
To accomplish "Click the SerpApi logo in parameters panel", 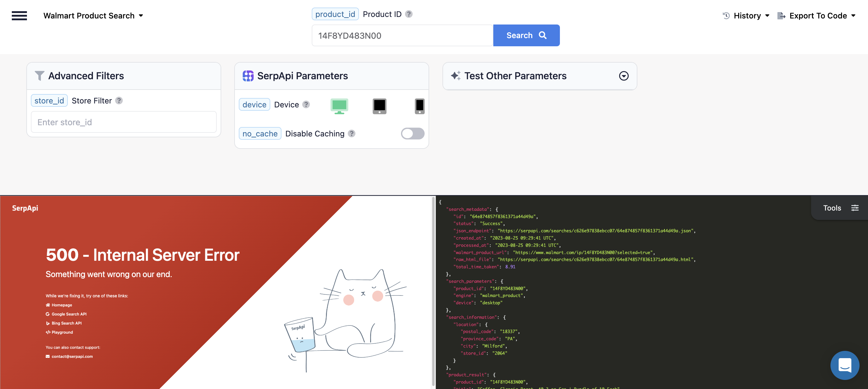I will coord(248,76).
